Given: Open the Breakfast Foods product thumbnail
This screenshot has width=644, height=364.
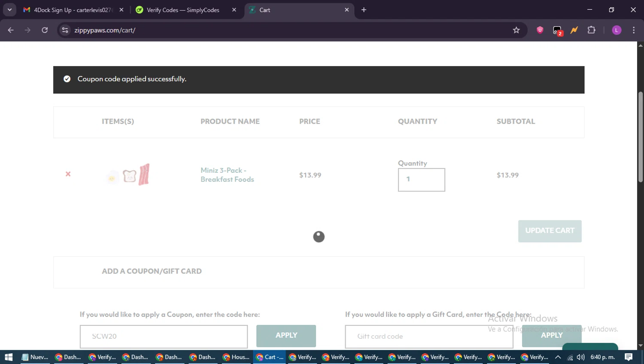Looking at the screenshot, I should (128, 174).
